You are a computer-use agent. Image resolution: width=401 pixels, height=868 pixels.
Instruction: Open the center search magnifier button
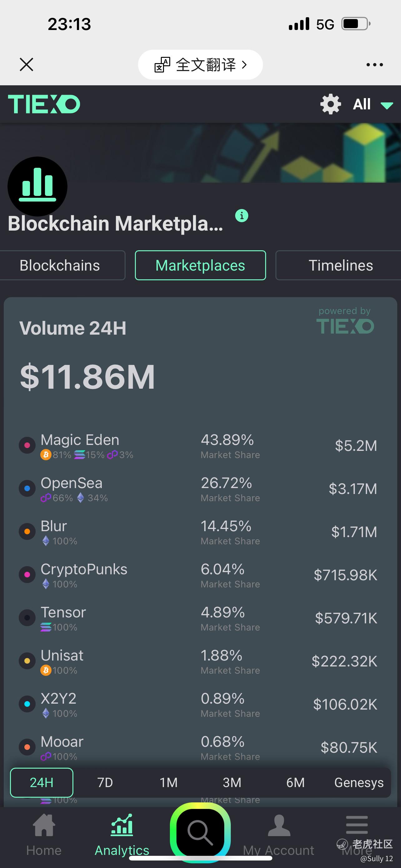pyautogui.click(x=200, y=832)
